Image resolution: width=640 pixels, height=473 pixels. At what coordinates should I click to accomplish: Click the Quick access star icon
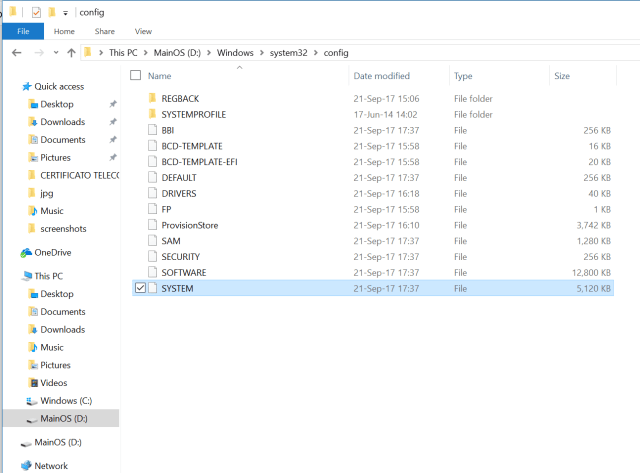26,86
